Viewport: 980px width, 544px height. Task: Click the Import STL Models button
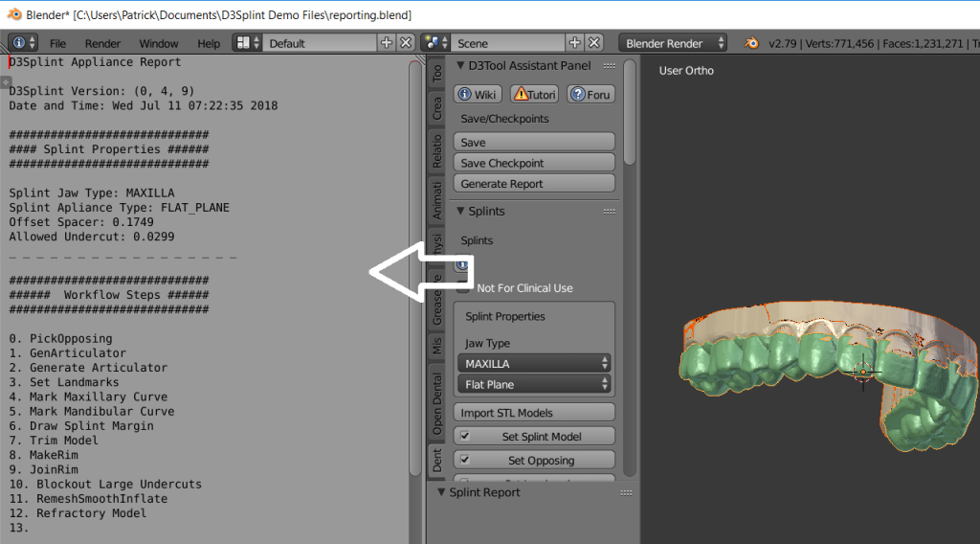[x=534, y=413]
